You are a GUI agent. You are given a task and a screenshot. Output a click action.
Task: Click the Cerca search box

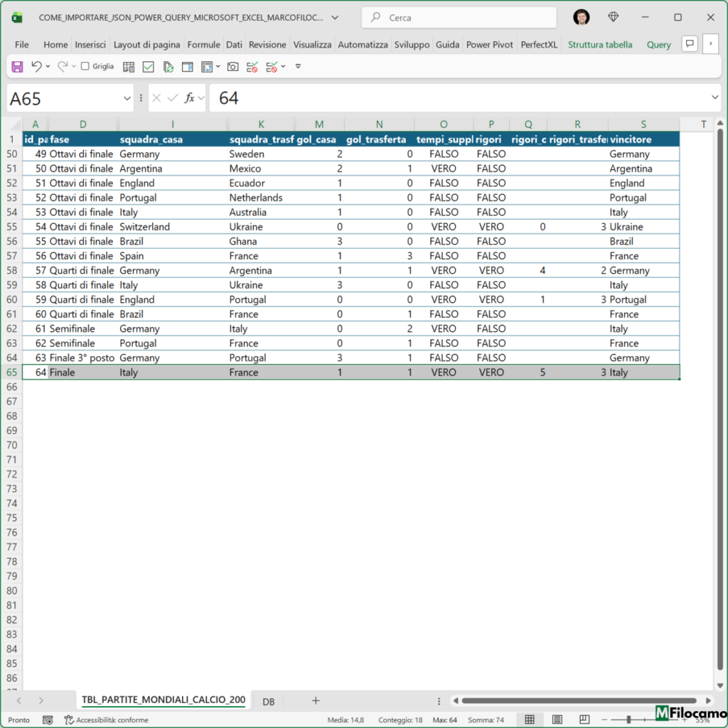click(x=459, y=18)
